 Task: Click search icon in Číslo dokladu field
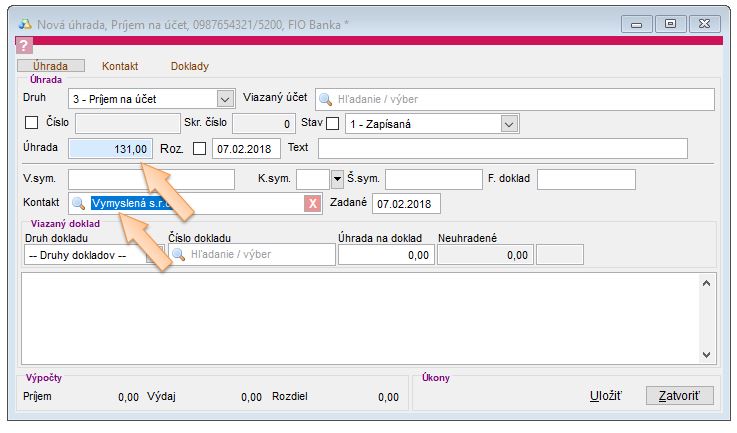(x=180, y=255)
